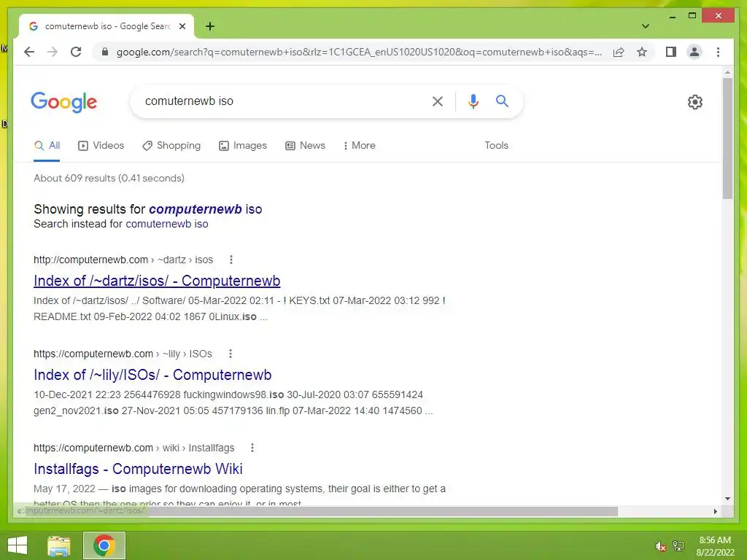Open a new tab
Image resolution: width=747 pixels, height=560 pixels.
[209, 26]
